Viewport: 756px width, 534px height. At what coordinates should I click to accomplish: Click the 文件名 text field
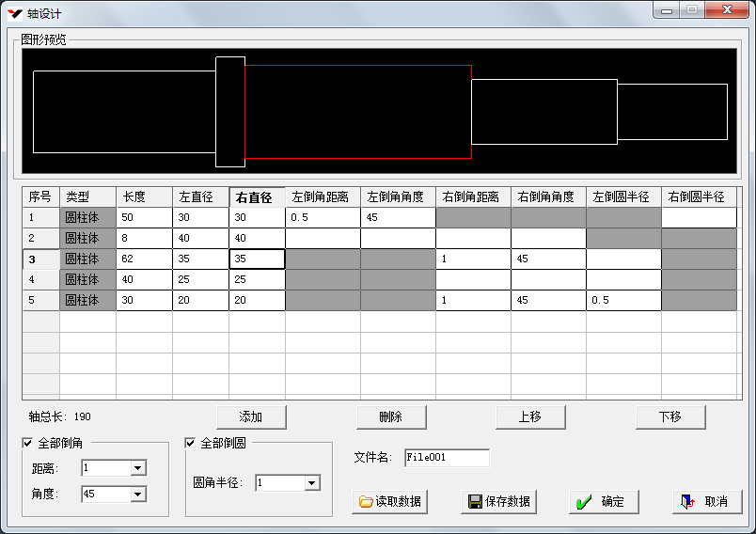447,458
